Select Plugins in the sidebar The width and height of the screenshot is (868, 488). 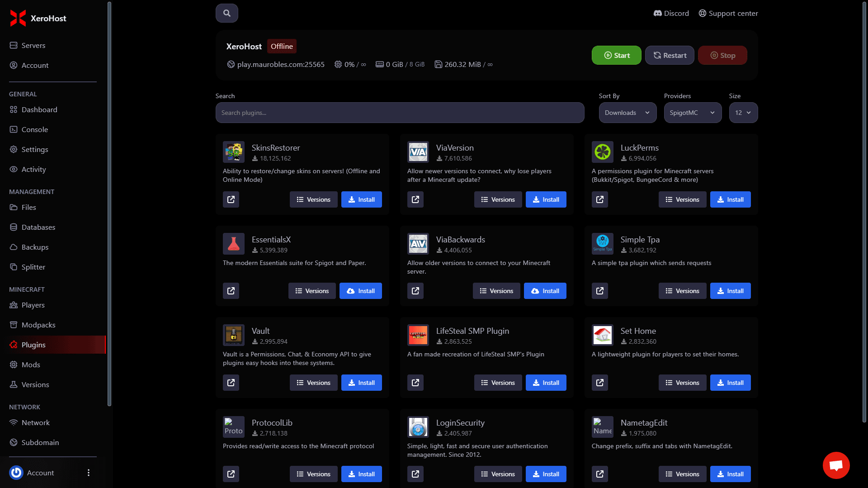point(53,345)
